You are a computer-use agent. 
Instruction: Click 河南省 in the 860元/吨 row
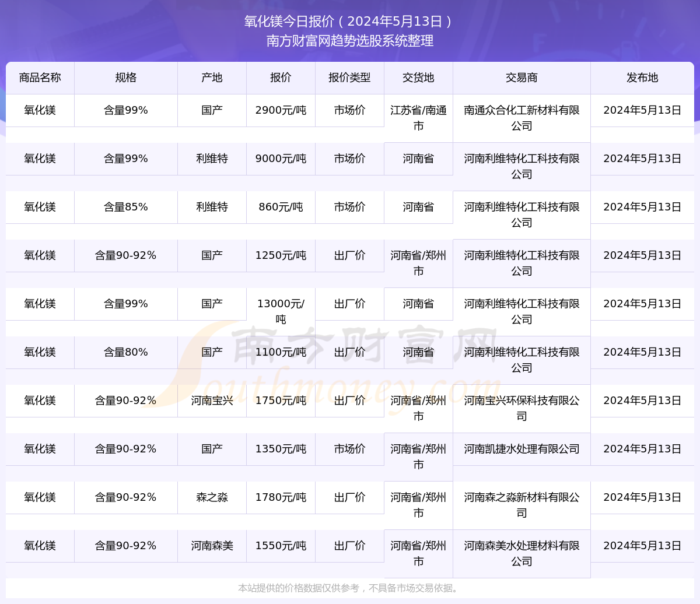[418, 207]
